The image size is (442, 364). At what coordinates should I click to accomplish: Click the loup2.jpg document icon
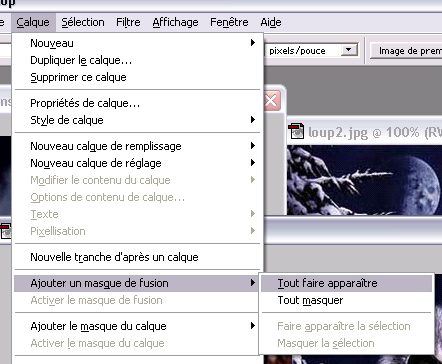tap(296, 131)
